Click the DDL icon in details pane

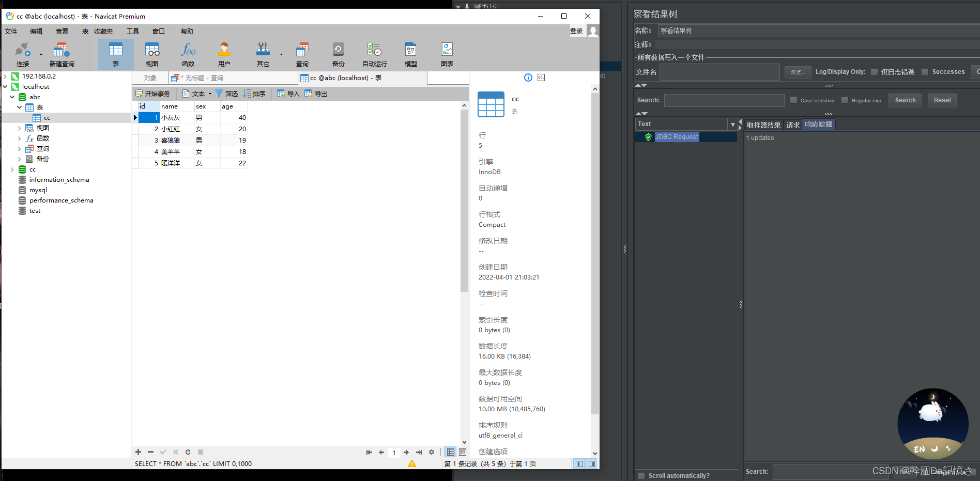tap(541, 77)
